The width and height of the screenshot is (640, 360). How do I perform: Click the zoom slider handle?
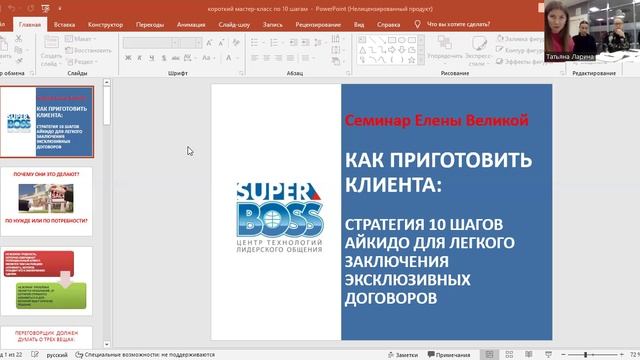coord(586,355)
